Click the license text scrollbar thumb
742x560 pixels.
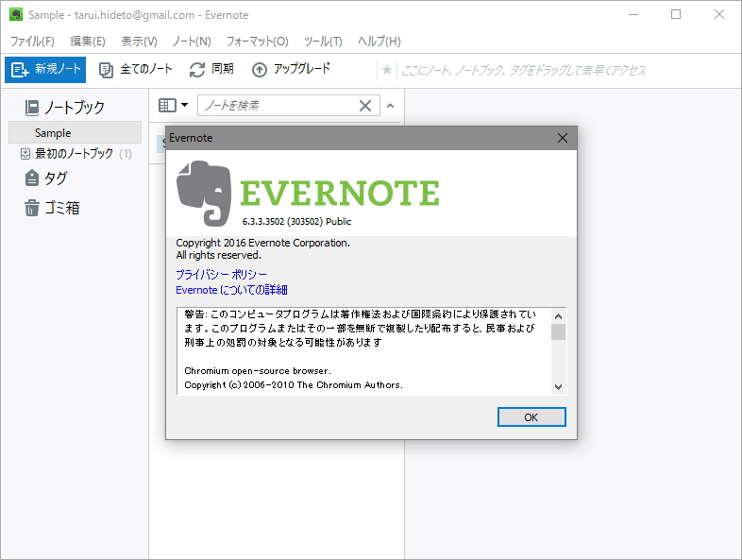559,331
